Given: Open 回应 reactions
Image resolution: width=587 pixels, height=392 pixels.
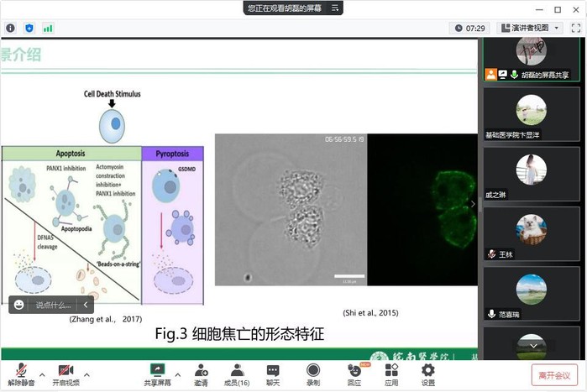Looking at the screenshot, I should click(354, 374).
